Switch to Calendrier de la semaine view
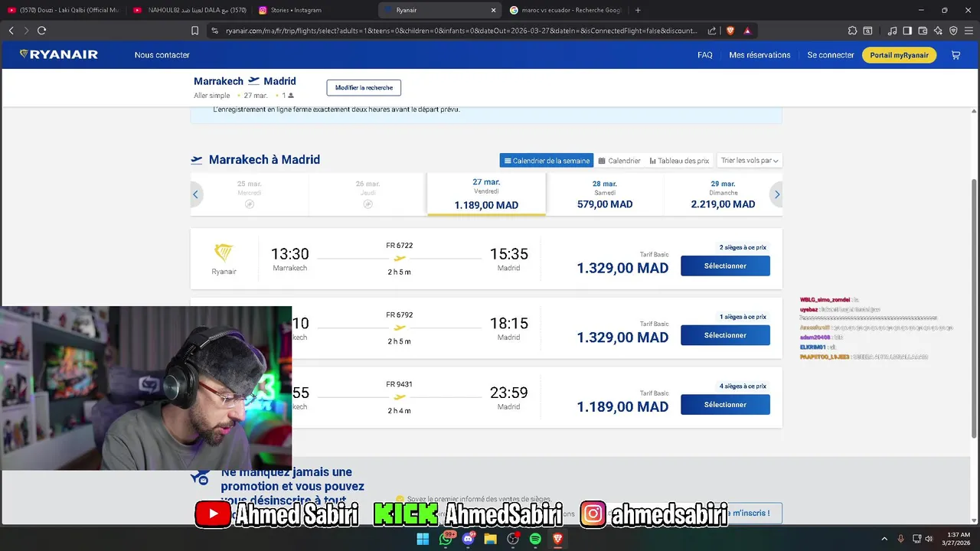The height and width of the screenshot is (551, 980). point(546,161)
